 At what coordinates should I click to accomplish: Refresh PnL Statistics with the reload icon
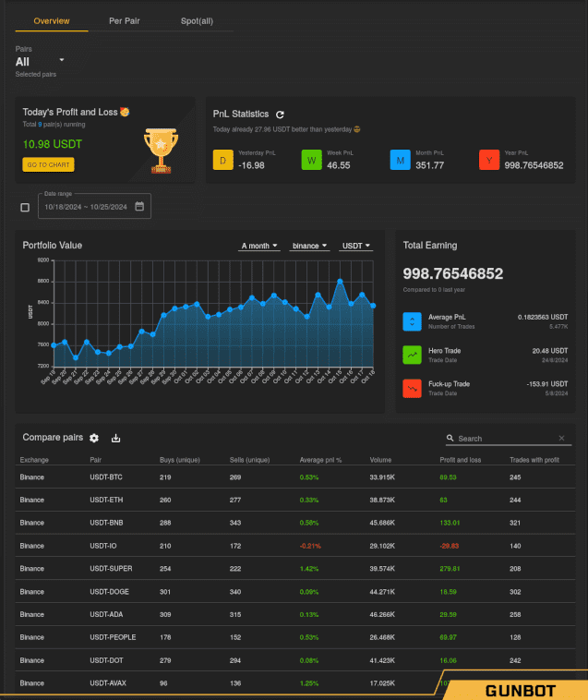pyautogui.click(x=280, y=114)
